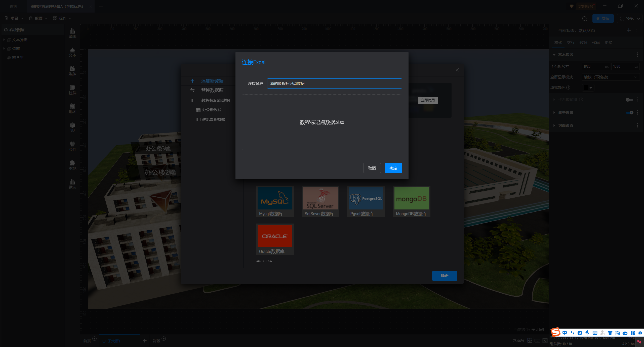Click the search magnifier icon in toolbar
Viewport: 644px width, 347px height.
click(584, 19)
